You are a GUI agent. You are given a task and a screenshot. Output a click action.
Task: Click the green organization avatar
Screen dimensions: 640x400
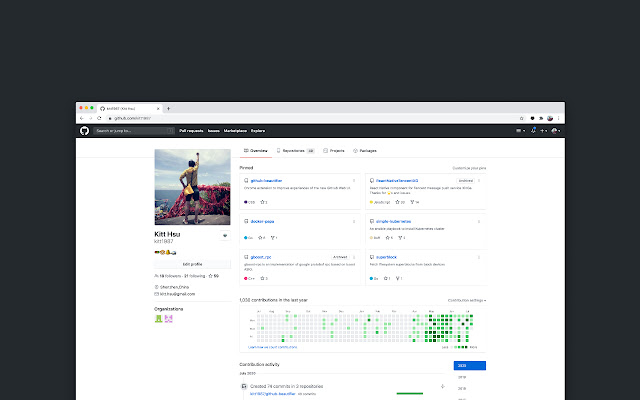(158, 318)
